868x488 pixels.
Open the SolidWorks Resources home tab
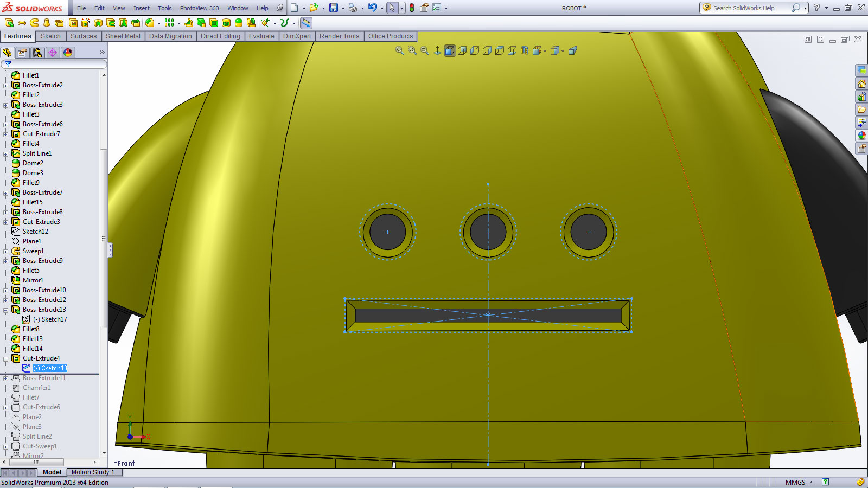[861, 84]
